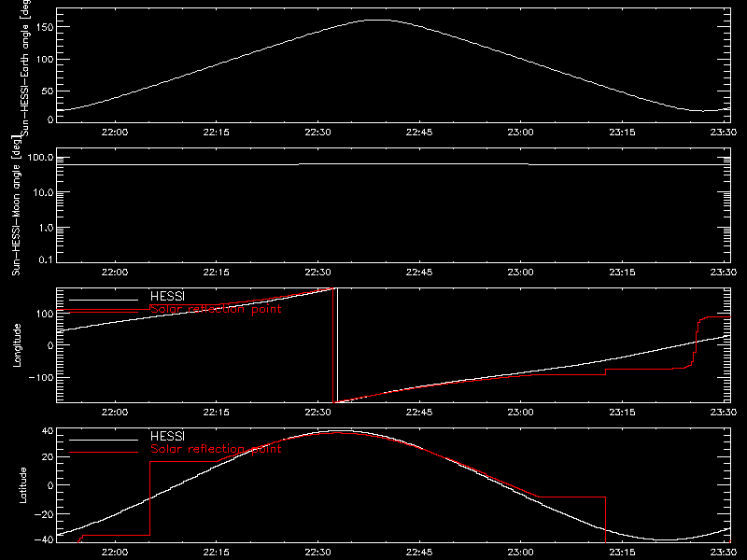Click 22:15 time label under Latitude plot

(x=217, y=553)
